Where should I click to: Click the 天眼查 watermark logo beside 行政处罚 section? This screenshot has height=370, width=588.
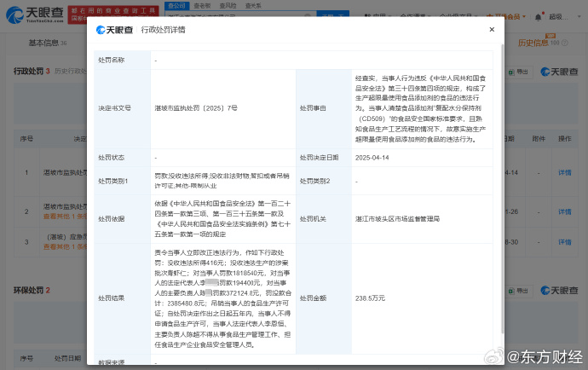pos(557,72)
